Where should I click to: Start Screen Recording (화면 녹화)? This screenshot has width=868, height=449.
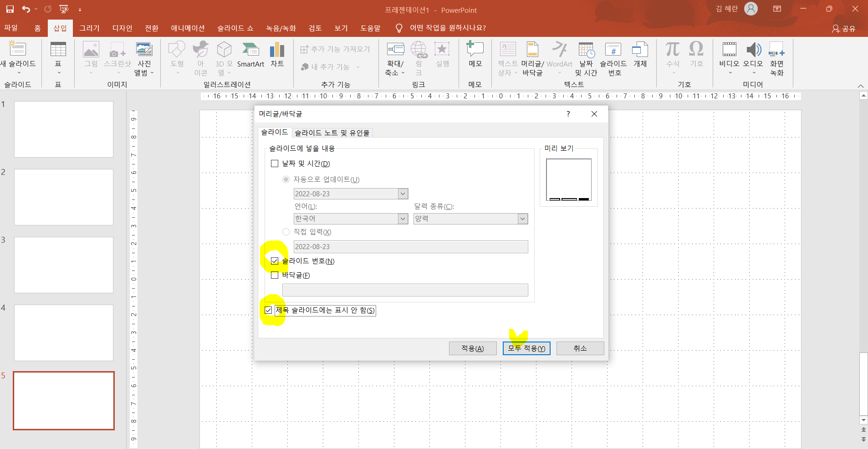(x=777, y=58)
